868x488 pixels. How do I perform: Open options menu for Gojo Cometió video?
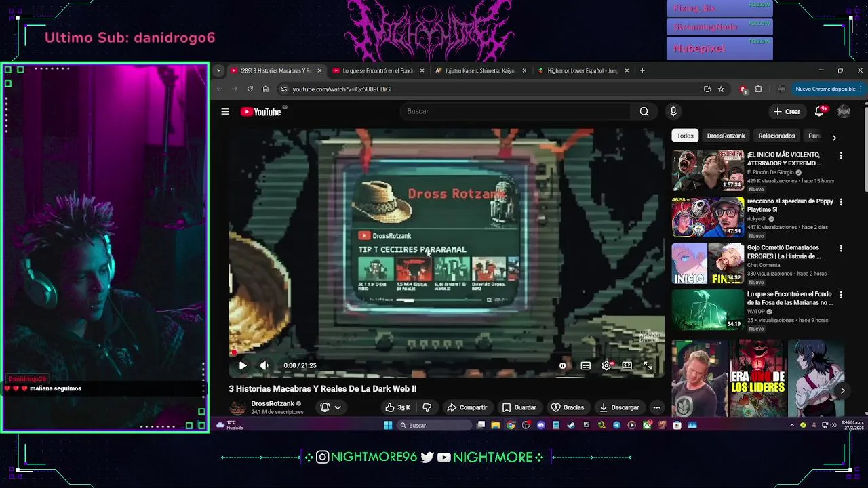tap(841, 249)
